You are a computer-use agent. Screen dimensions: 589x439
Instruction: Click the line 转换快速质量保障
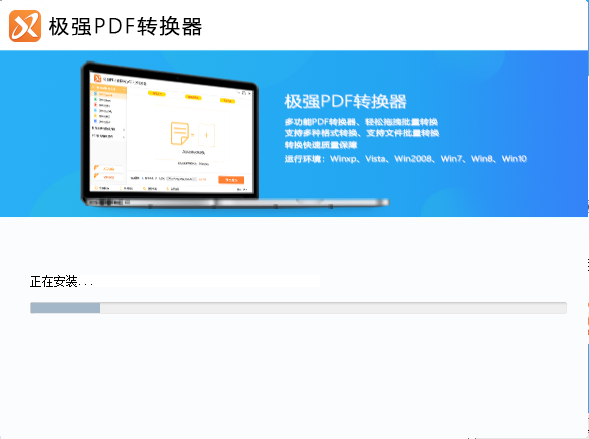point(321,145)
